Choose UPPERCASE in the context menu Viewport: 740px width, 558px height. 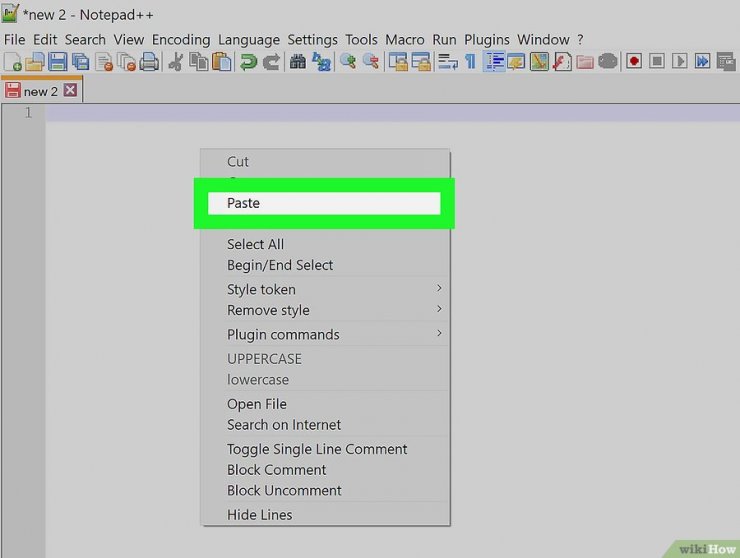click(326, 358)
